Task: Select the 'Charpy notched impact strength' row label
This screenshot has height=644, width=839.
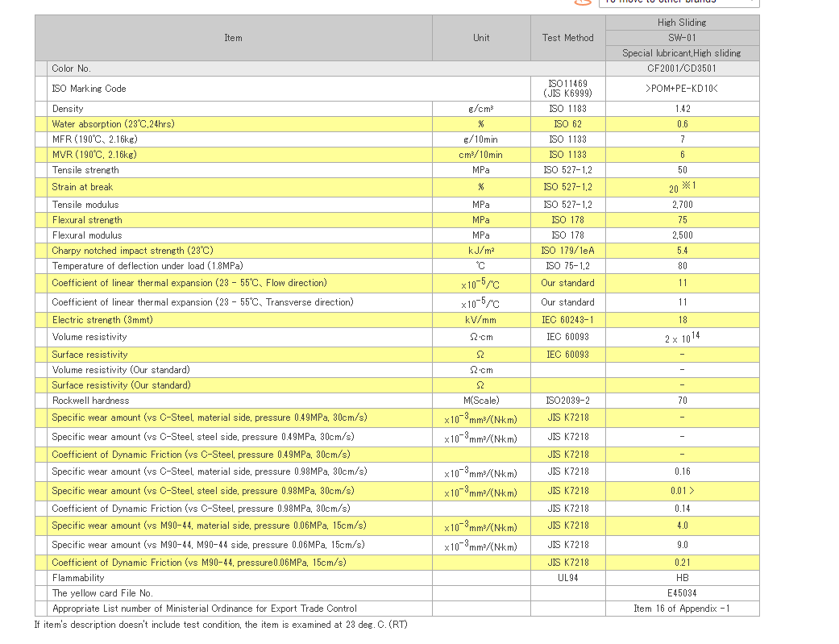Action: [132, 251]
